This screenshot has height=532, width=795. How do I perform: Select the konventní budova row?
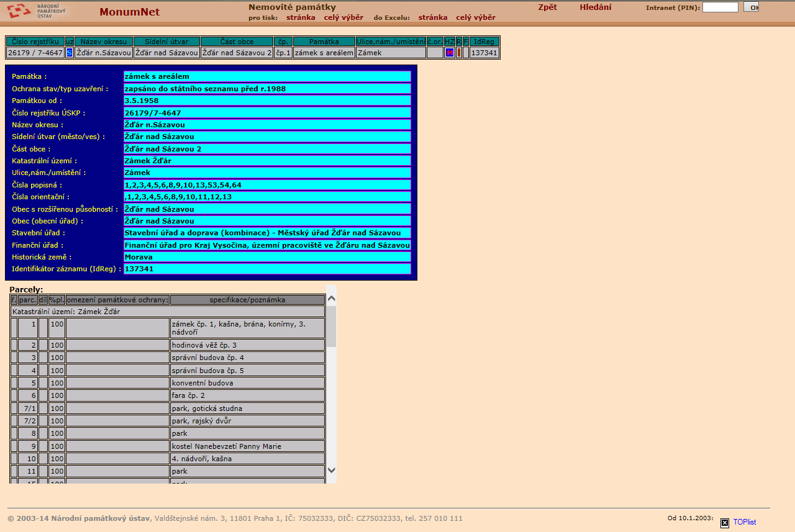tap(168, 383)
